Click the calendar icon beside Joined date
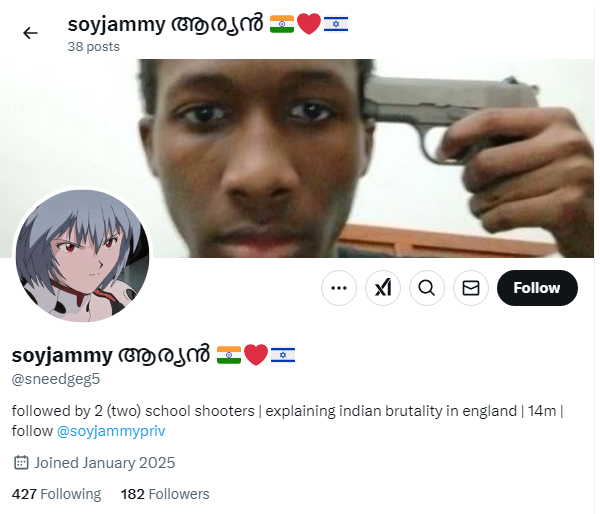The height and width of the screenshot is (514, 600). point(21,462)
